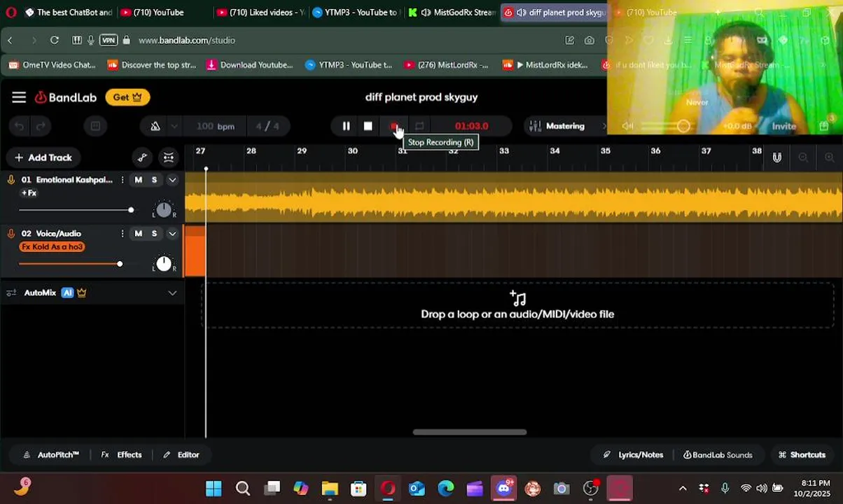Pause playback
Viewport: 843px width, 504px height.
(346, 126)
